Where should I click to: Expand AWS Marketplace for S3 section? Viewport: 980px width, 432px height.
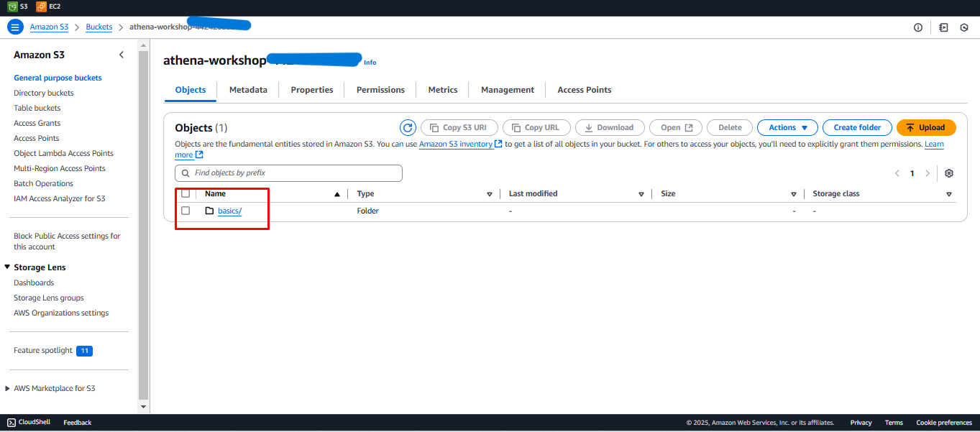[x=8, y=389]
